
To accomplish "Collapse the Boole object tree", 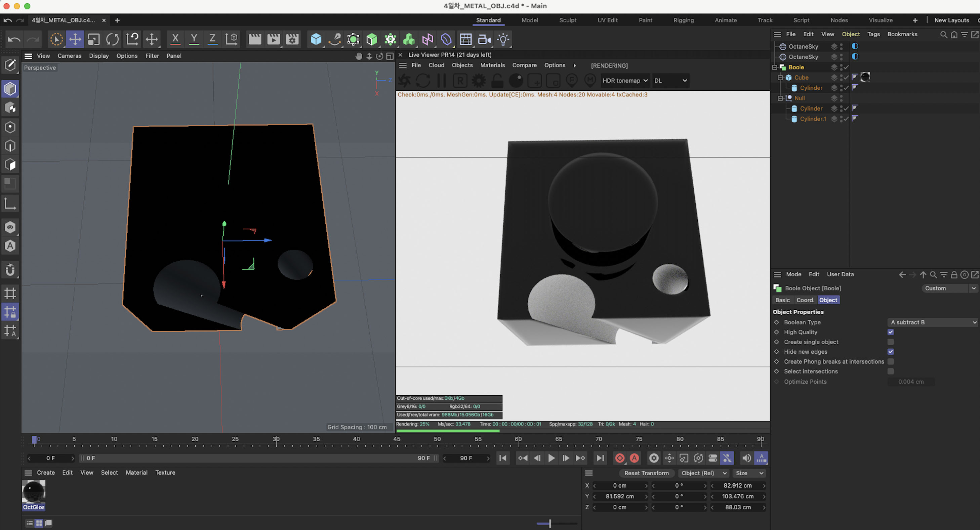I will (775, 67).
